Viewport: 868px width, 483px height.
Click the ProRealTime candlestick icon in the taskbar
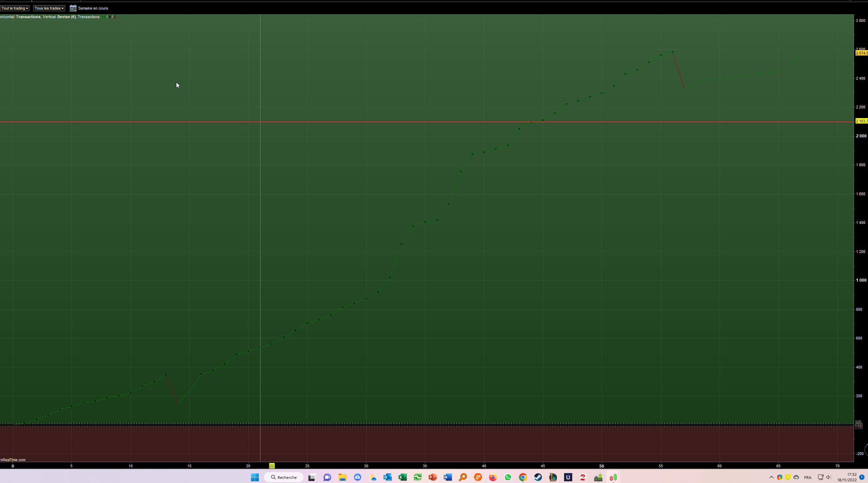(x=613, y=478)
